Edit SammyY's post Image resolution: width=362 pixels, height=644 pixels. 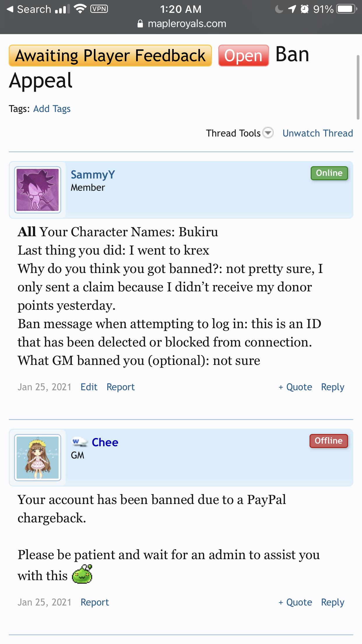pyautogui.click(x=89, y=387)
